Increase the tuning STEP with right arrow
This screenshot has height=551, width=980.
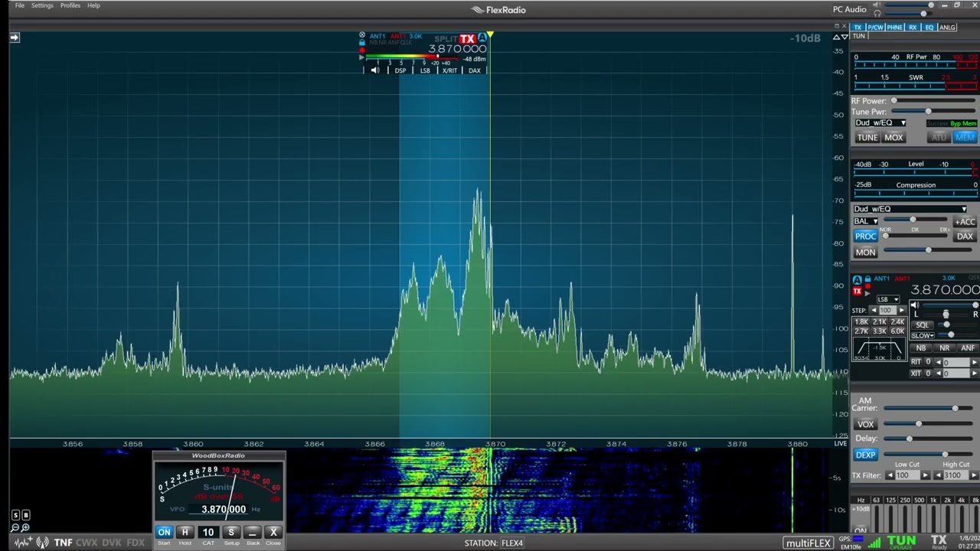pyautogui.click(x=902, y=311)
